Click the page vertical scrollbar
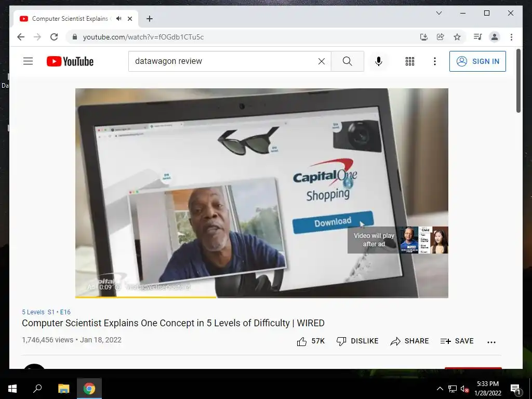The image size is (532, 399). click(518, 81)
